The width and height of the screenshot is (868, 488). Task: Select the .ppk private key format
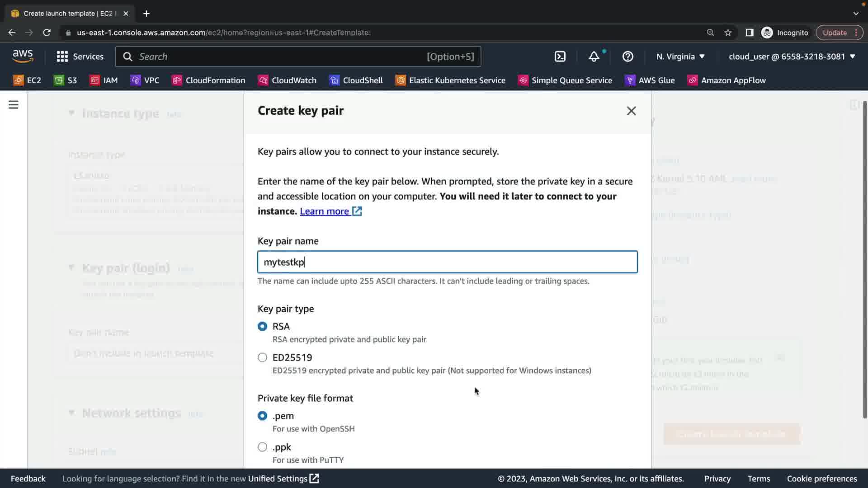pos(262,447)
